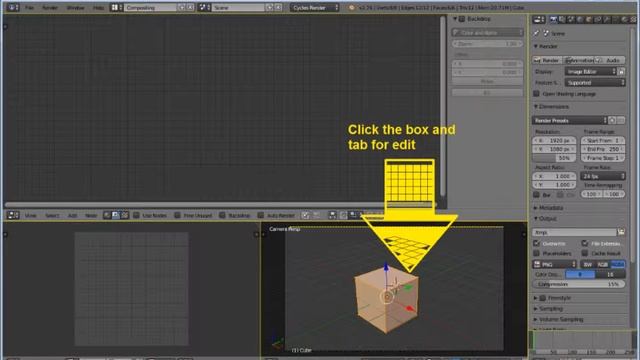This screenshot has height=360, width=640.
Task: Toggle the pin icon beside Scene
Action: (536, 33)
